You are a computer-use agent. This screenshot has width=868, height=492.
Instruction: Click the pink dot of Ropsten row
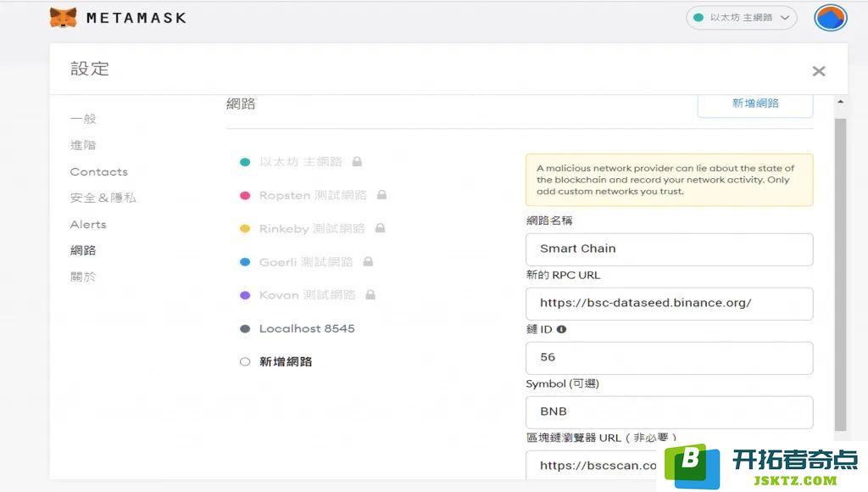click(x=245, y=196)
